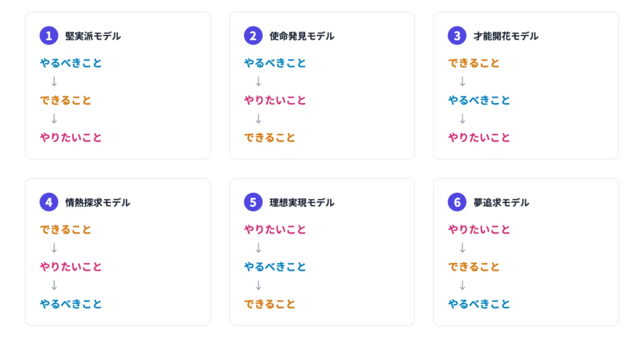Click できること at top of 才能開花モデル

coord(474,63)
